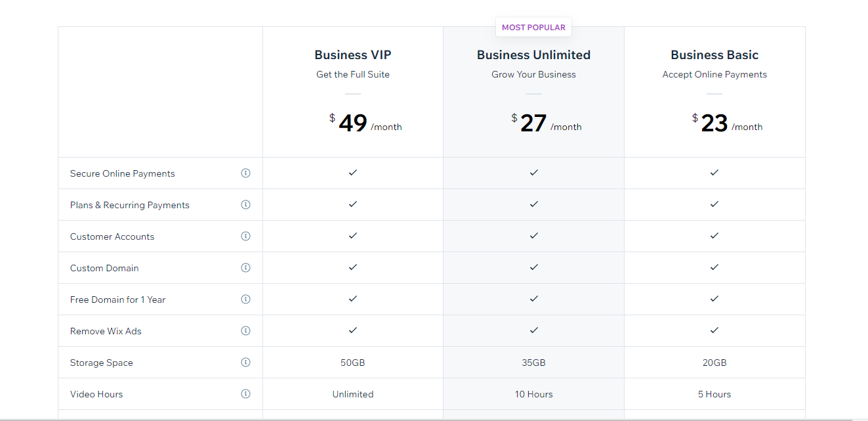Open info tooltip for Plans & Recurring Payments
This screenshot has height=421, width=868.
point(245,205)
